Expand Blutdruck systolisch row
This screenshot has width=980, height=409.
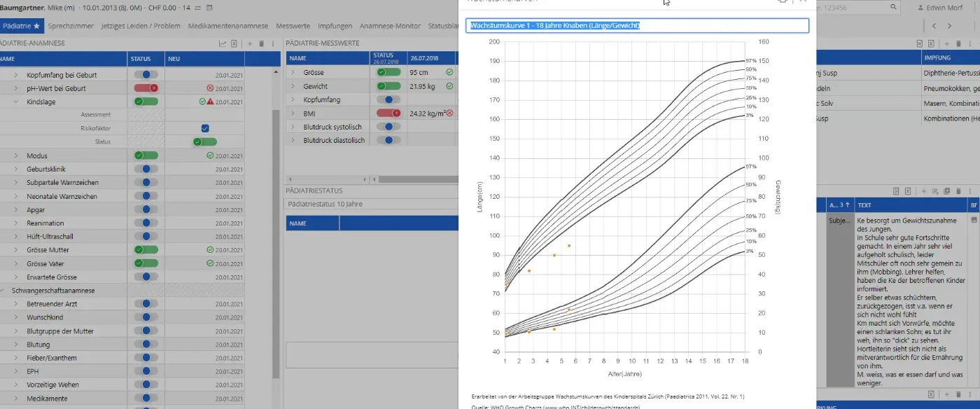[293, 127]
